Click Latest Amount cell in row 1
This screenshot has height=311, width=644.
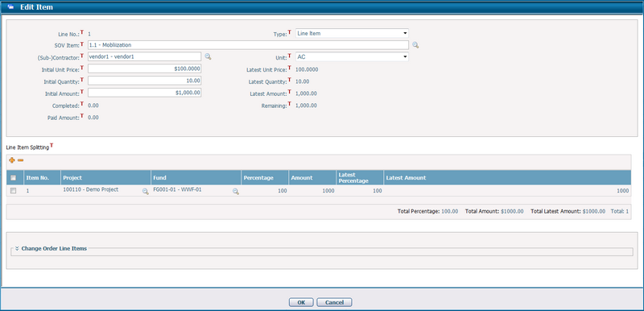coord(507,191)
